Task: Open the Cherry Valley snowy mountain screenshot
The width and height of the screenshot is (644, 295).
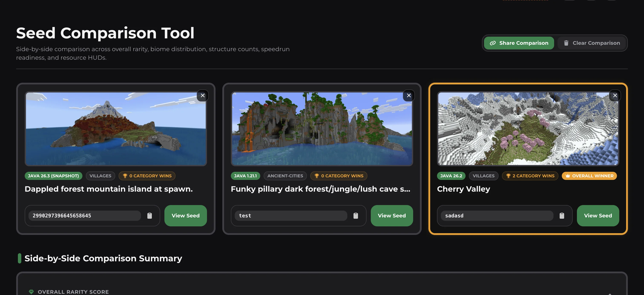Action: click(x=528, y=129)
